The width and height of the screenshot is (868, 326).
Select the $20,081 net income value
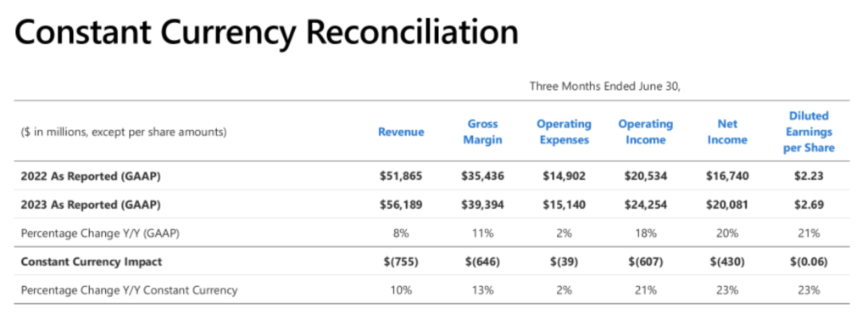click(727, 205)
